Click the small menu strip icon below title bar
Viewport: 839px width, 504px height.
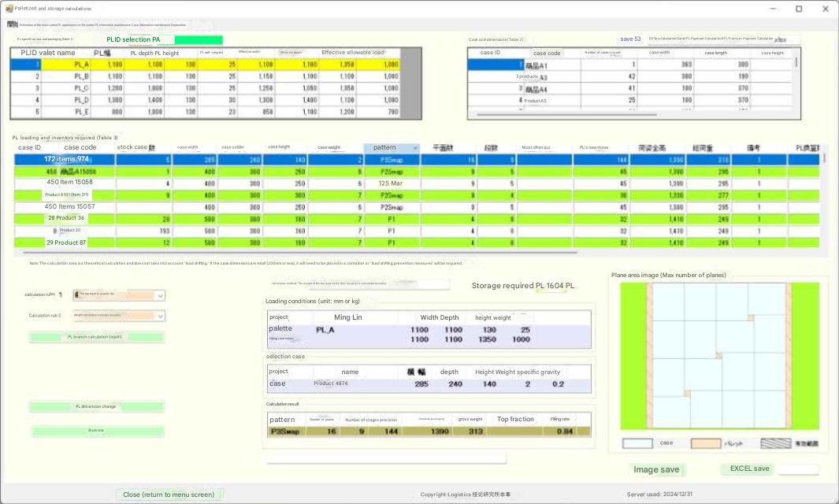12,24
